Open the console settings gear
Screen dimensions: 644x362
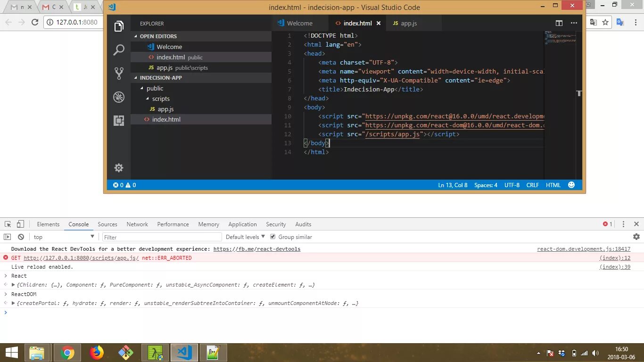636,237
